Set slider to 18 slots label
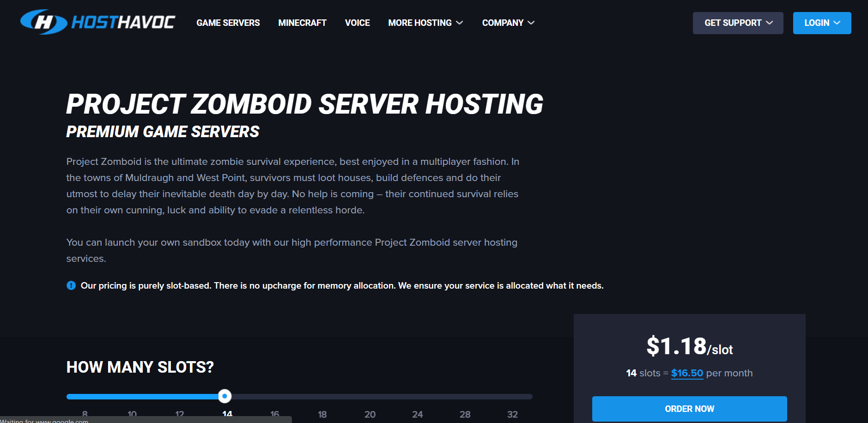This screenshot has width=868, height=423. pos(322,414)
